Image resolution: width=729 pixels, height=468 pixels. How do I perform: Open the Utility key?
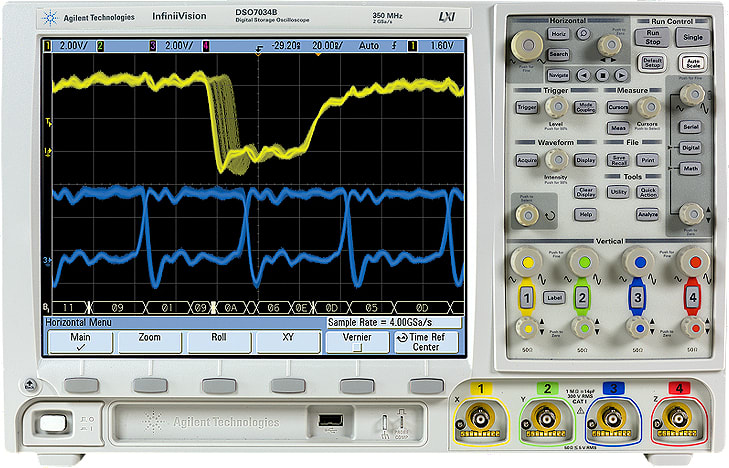pyautogui.click(x=618, y=192)
